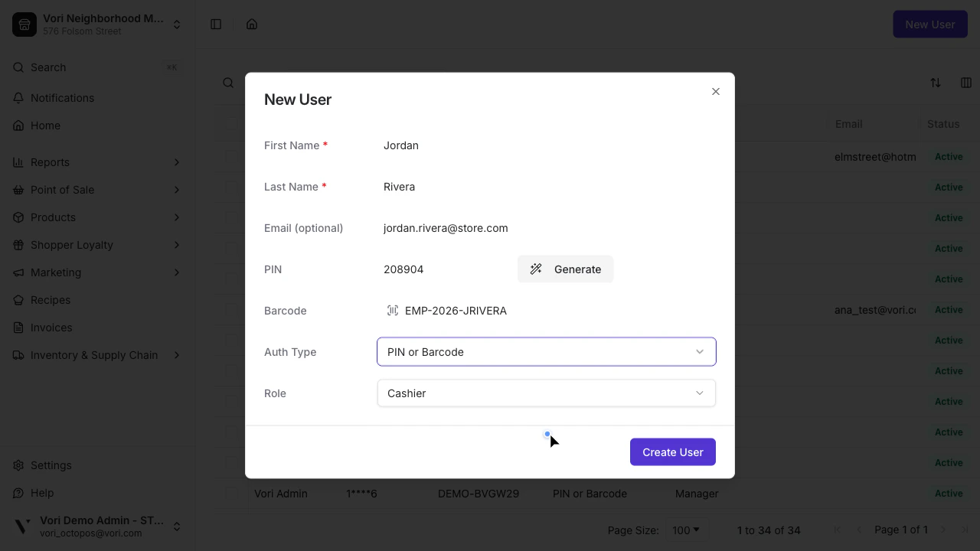Click the Create User button
The width and height of the screenshot is (980, 551).
click(x=672, y=452)
